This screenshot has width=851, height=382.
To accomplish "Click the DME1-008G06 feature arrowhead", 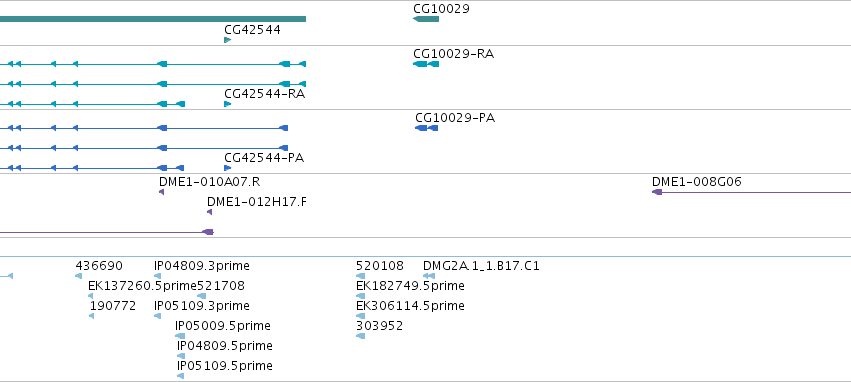I will click(x=657, y=192).
